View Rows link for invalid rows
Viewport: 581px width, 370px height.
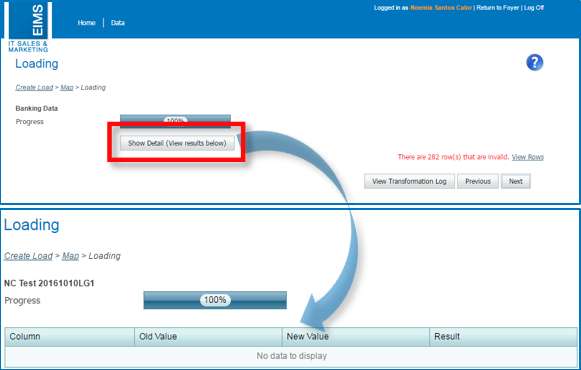(x=528, y=157)
